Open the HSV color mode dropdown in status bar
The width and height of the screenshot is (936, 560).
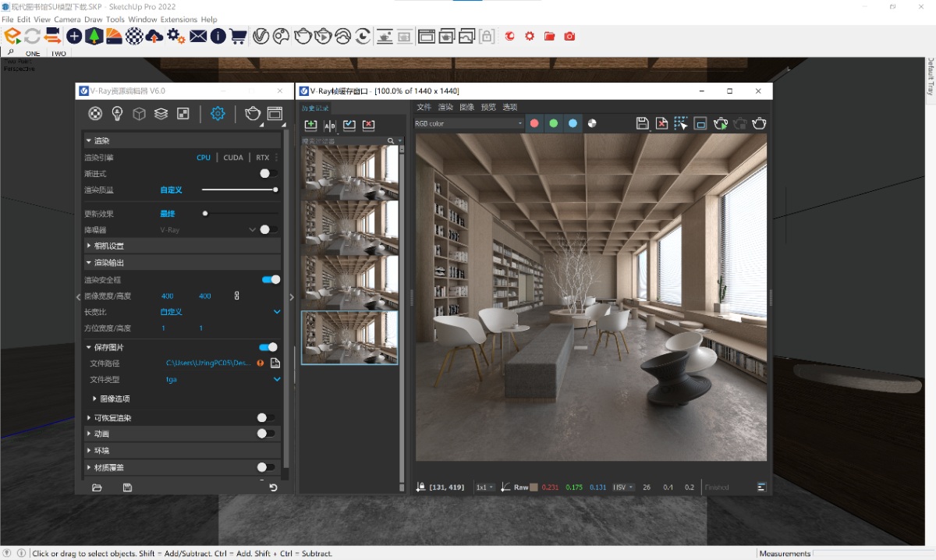point(623,487)
